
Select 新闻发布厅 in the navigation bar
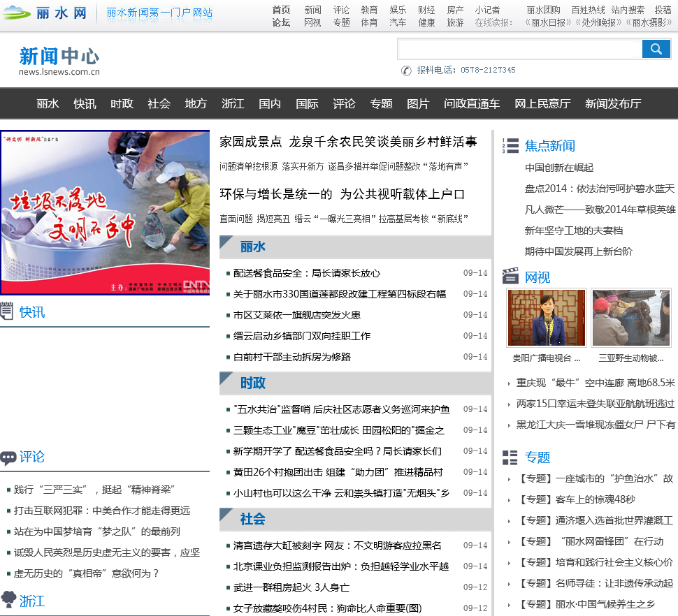click(613, 103)
